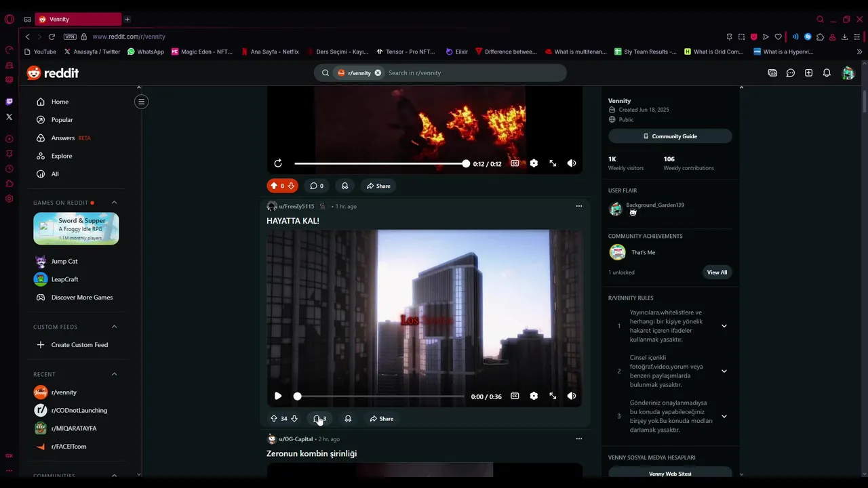Click into the Search in r/vennity field

pos(473,73)
